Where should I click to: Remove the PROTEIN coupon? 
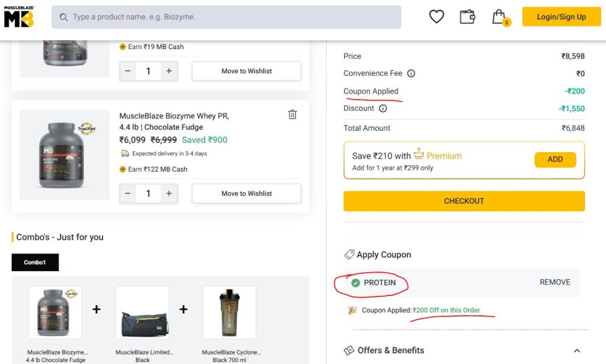[x=555, y=282]
